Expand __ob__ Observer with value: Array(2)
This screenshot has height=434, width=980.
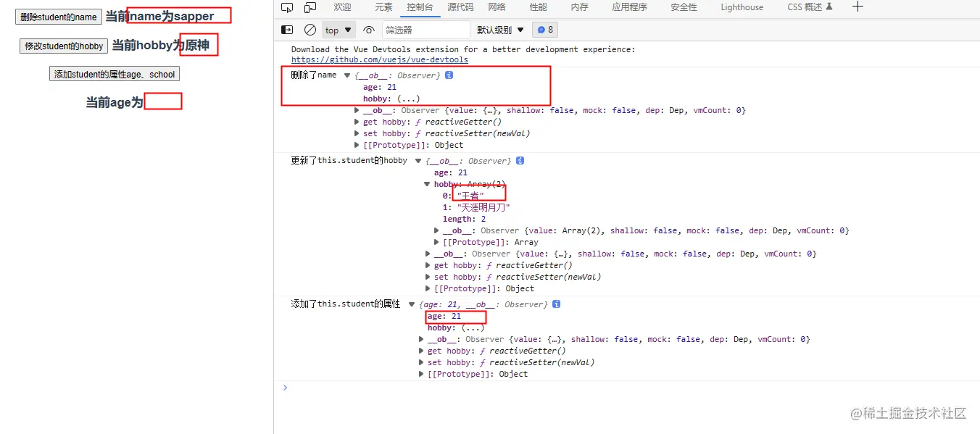tap(436, 230)
